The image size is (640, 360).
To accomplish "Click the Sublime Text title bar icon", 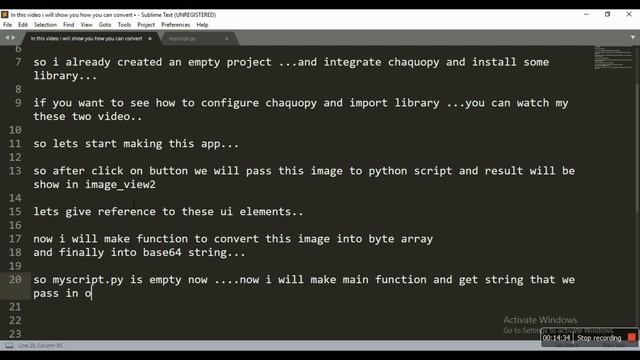I will point(5,15).
